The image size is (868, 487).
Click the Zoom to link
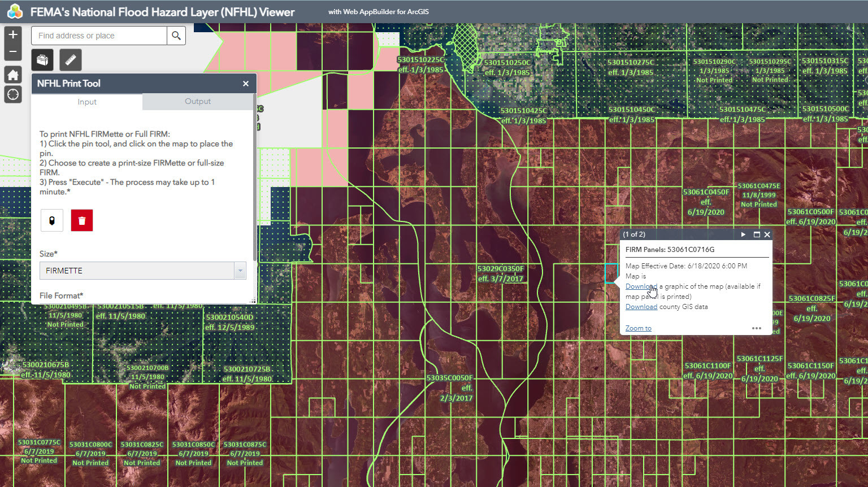[x=638, y=328]
